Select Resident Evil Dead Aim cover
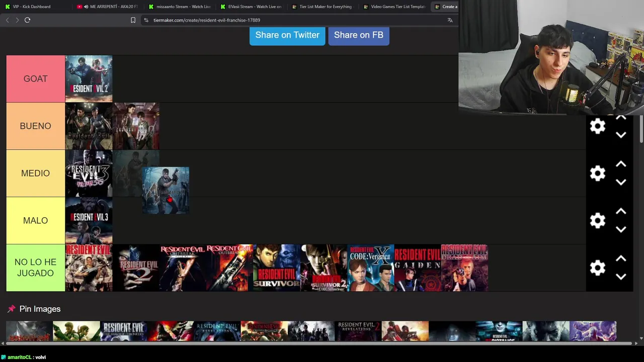Image resolution: width=644 pixels, height=362 pixels. (x=464, y=268)
